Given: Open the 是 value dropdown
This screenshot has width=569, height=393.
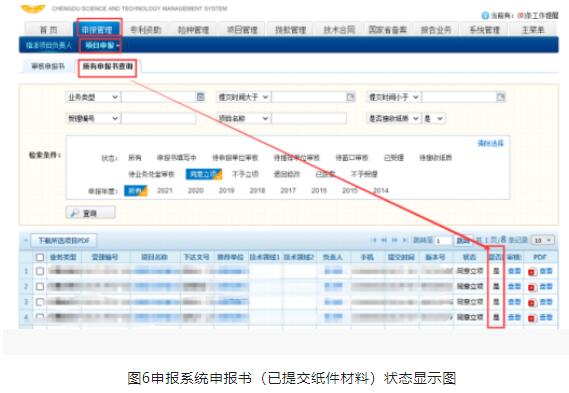Looking at the screenshot, I should [x=434, y=118].
